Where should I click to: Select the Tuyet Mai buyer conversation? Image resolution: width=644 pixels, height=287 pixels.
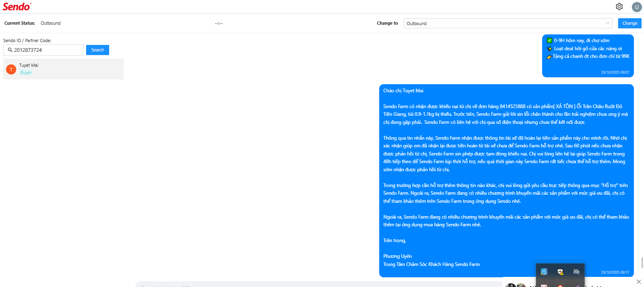(x=63, y=69)
